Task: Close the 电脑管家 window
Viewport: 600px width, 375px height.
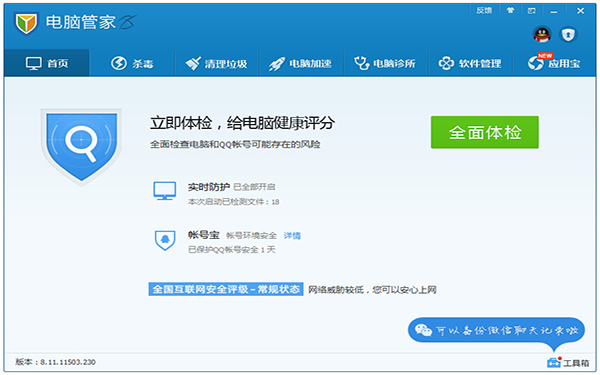Action: (580, 11)
